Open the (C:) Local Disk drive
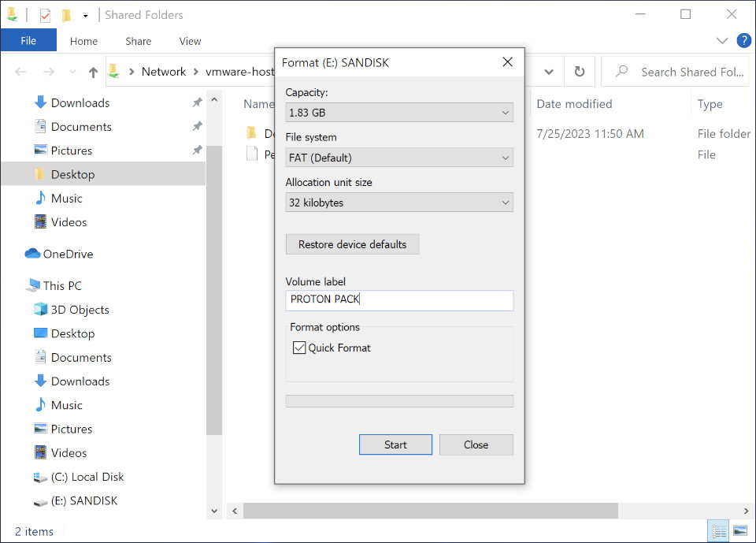Image resolution: width=756 pixels, height=543 pixels. (87, 477)
